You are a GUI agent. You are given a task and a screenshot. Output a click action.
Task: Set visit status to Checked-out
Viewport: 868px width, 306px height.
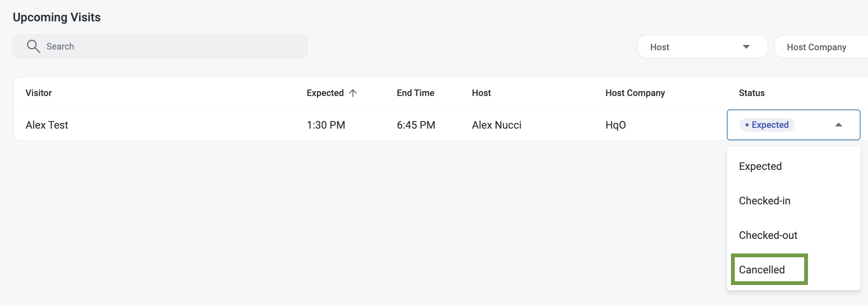[x=768, y=235]
